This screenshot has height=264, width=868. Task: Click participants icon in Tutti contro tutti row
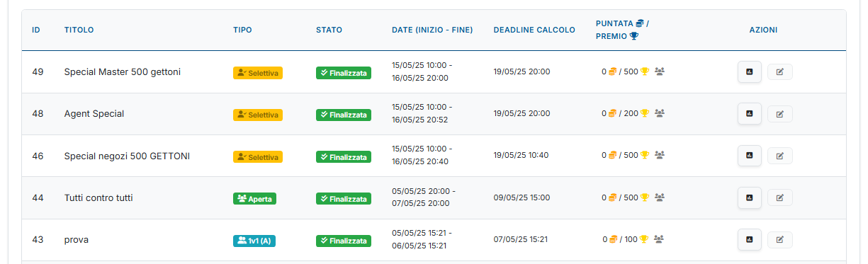(660, 197)
